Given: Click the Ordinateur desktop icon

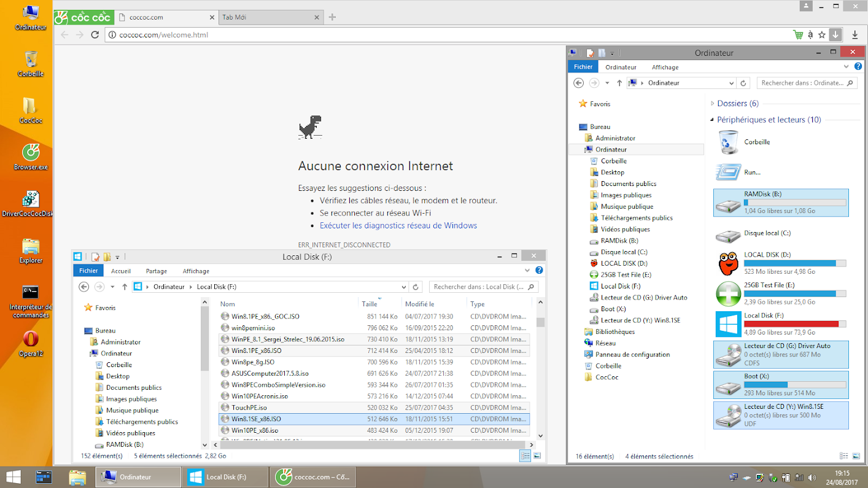Looking at the screenshot, I should point(31,17).
